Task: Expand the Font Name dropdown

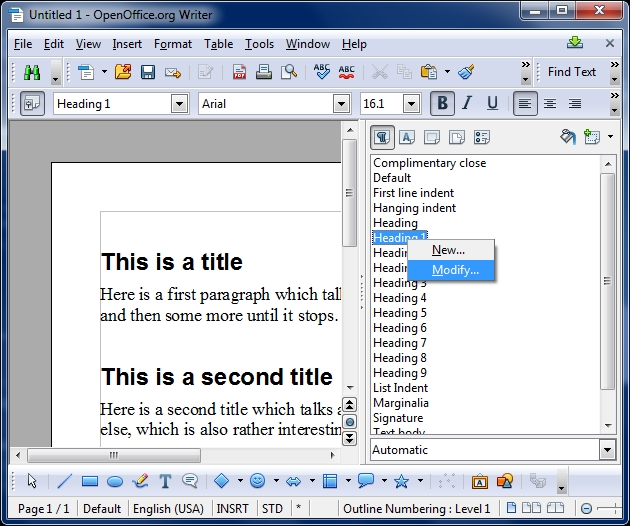Action: pyautogui.click(x=341, y=104)
